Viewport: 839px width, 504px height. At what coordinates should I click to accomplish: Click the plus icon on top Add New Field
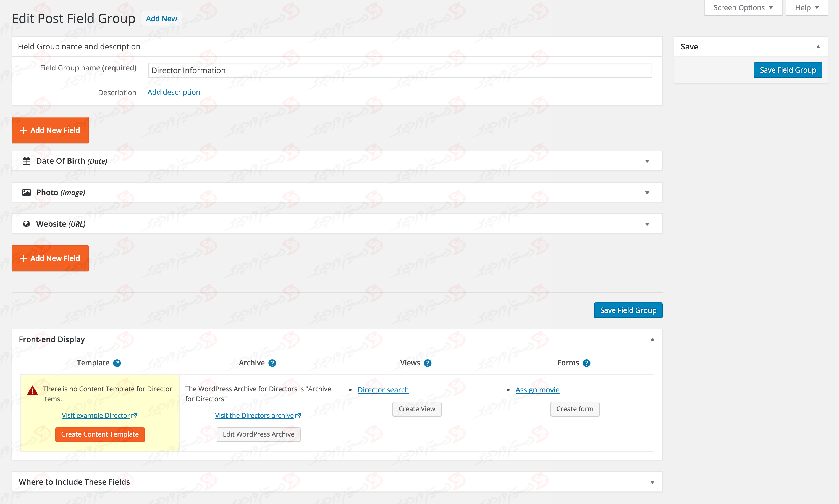23,130
